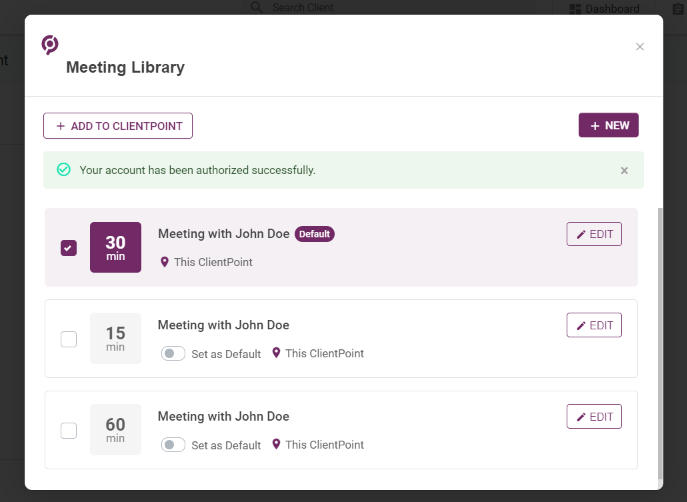Click location pin icon in 30 min row
687x502 pixels.
point(164,262)
